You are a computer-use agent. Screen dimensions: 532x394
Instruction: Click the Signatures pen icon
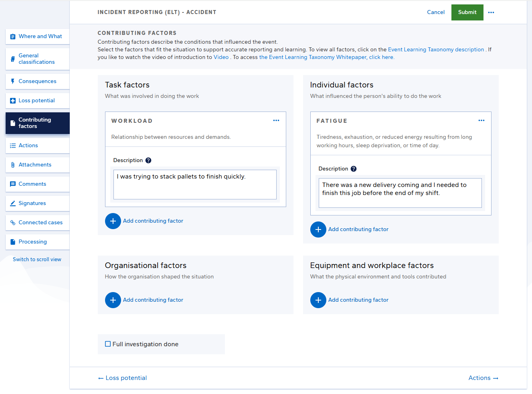pyautogui.click(x=12, y=203)
